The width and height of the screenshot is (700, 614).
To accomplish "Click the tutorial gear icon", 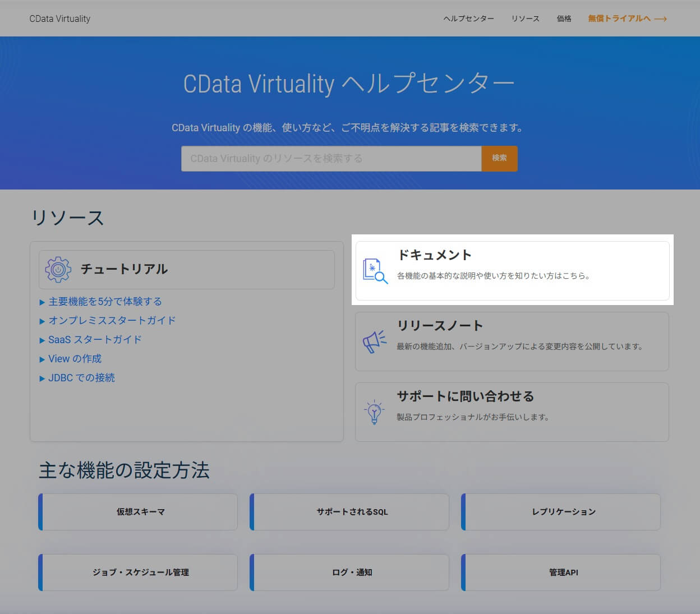I will (58, 270).
